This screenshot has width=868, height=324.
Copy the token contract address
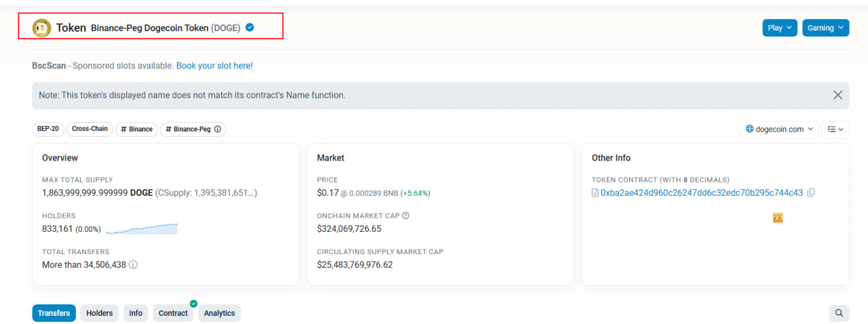pos(811,193)
